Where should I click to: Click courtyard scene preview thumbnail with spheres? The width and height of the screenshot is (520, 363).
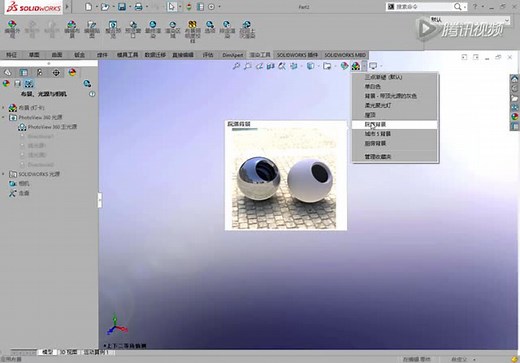pyautogui.click(x=284, y=179)
